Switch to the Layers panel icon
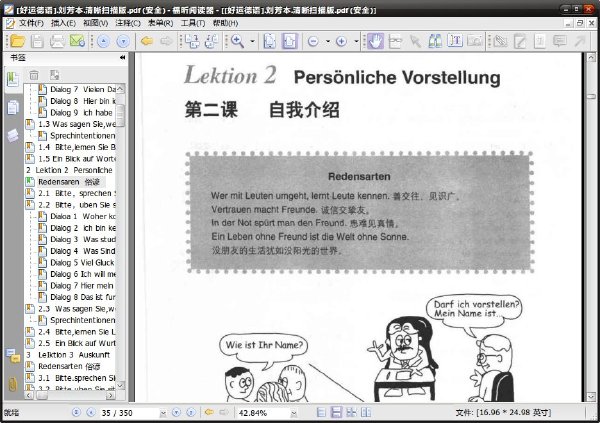 coord(13,135)
